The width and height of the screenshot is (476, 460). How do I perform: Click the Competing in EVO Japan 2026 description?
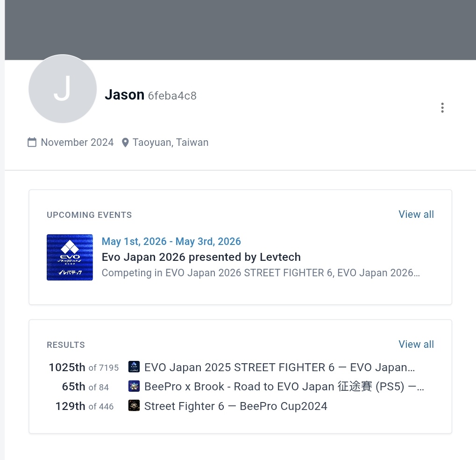tap(261, 273)
